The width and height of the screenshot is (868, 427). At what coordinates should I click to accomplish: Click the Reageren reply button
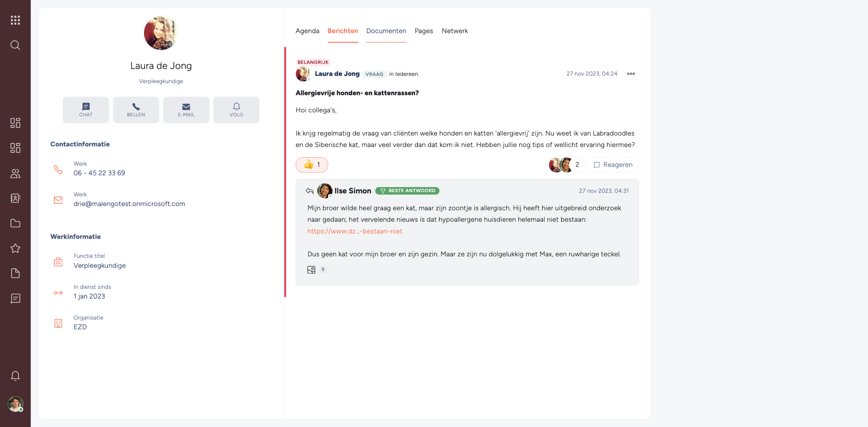pos(613,165)
